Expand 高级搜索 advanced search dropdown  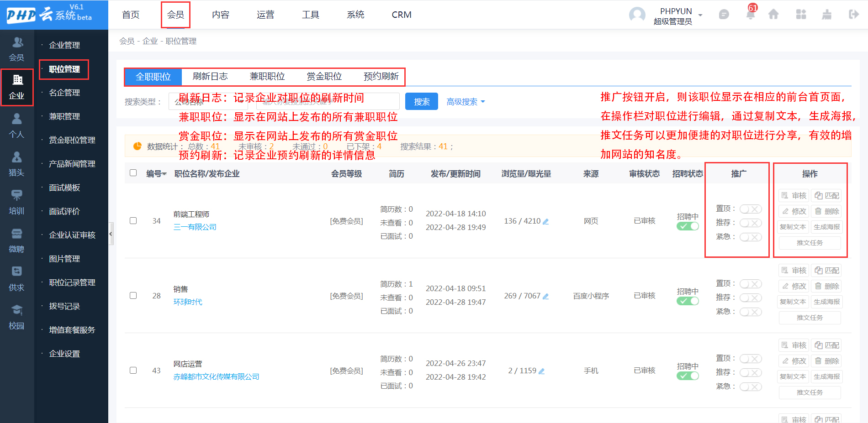[466, 102]
